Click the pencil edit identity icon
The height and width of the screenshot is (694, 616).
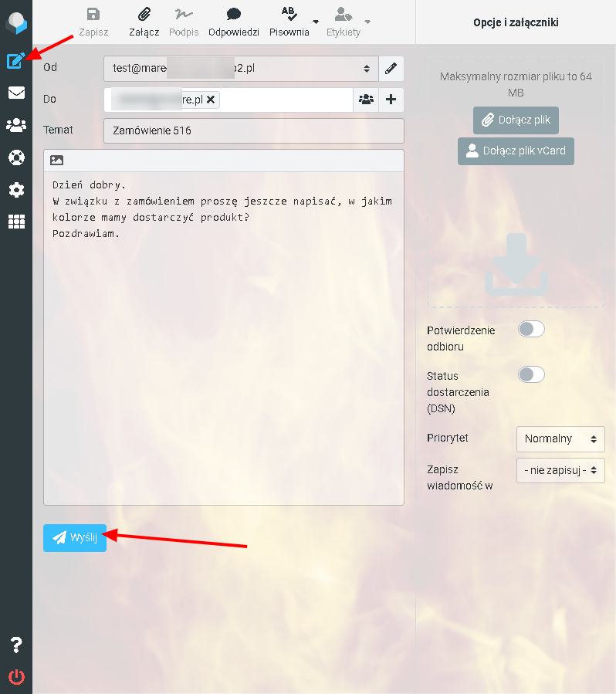(391, 69)
